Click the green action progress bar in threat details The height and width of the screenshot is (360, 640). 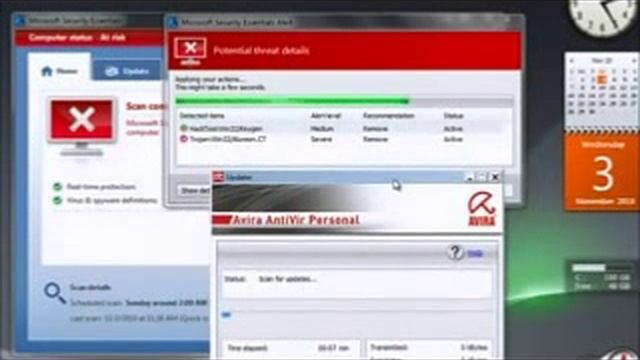[344, 100]
